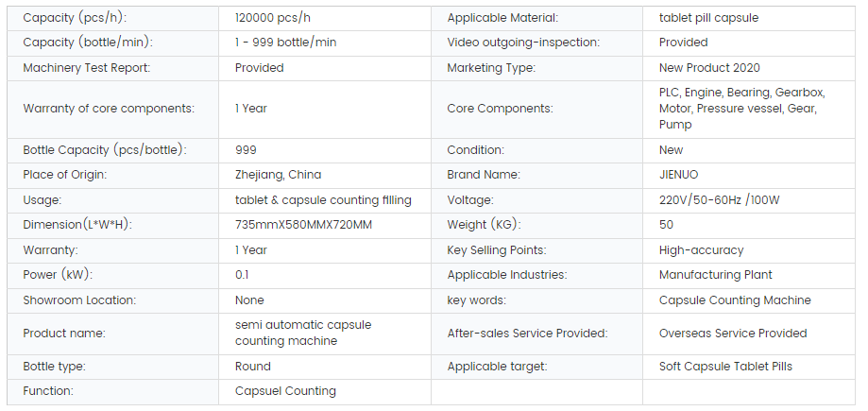Click the "tablet pill capsule" material value

(708, 18)
